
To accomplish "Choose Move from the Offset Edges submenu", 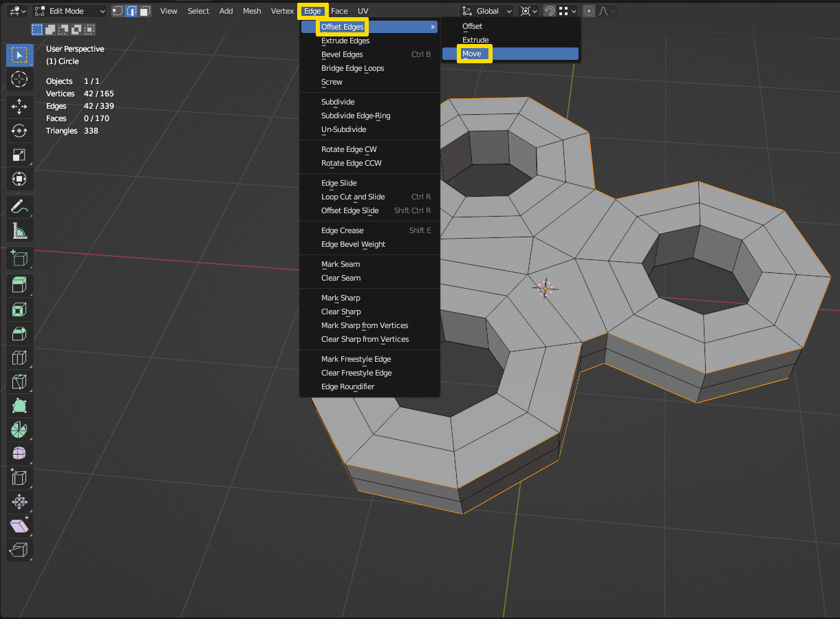I will [473, 54].
